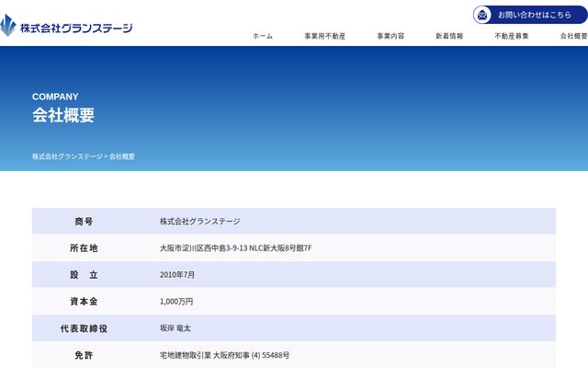
Task: Open 事業用不動産 menu item
Action: [x=324, y=36]
